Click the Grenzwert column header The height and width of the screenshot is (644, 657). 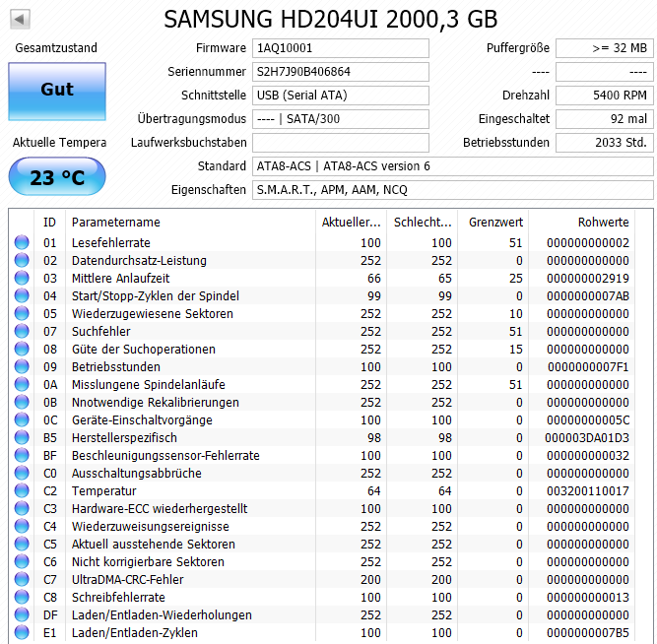pos(493,223)
